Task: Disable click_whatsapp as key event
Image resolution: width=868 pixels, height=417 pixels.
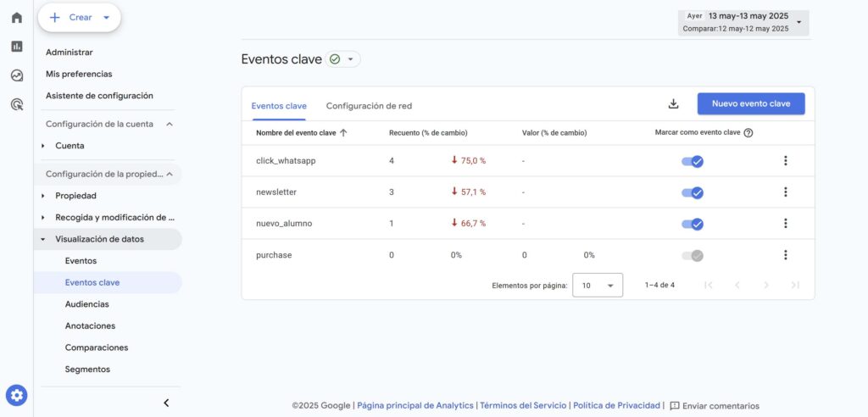Action: tap(693, 161)
